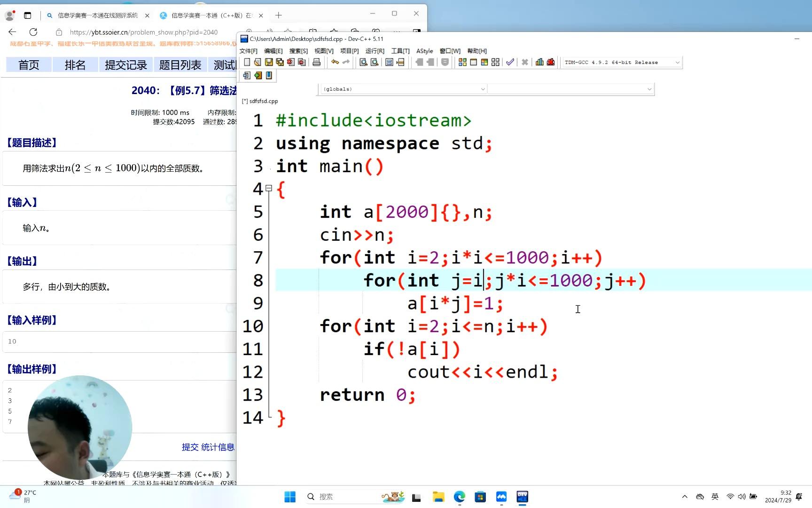This screenshot has height=508, width=812.
Task: Click the 提交 link below output sample
Action: click(190, 447)
